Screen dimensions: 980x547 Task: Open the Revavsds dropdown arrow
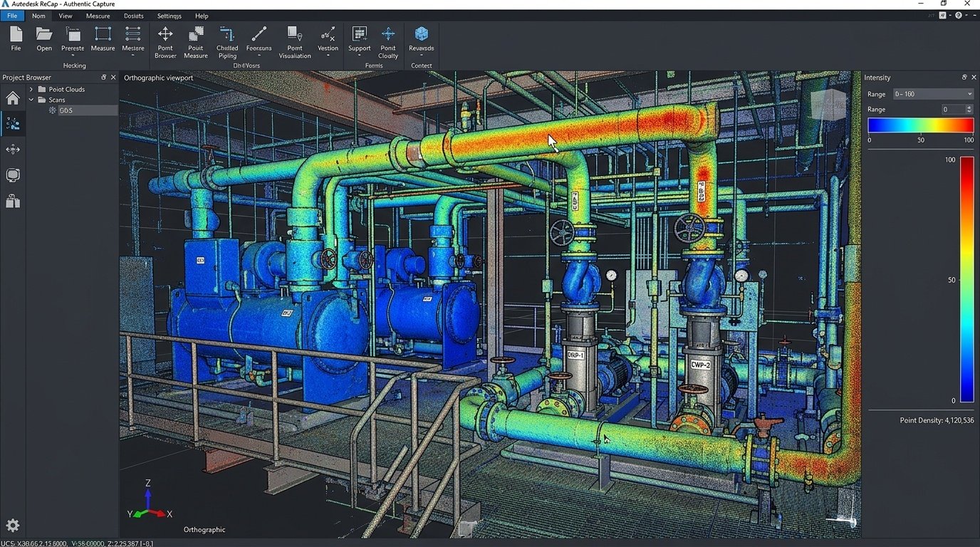(x=422, y=56)
